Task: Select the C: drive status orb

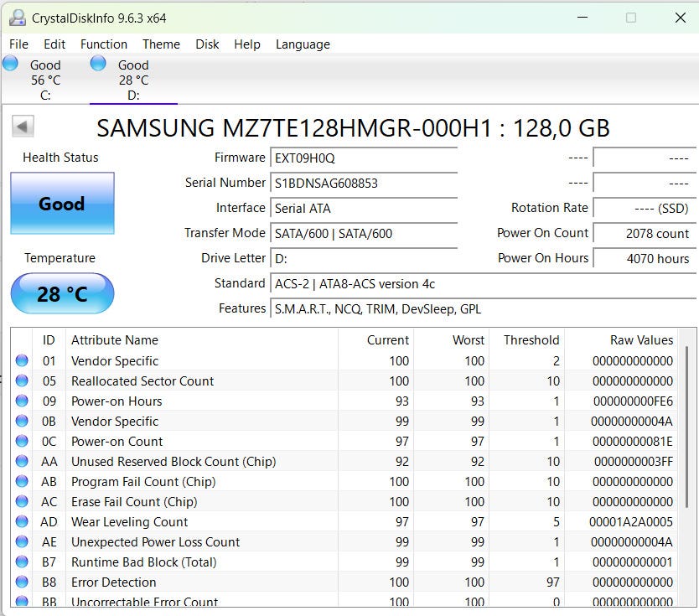Action: coord(10,64)
